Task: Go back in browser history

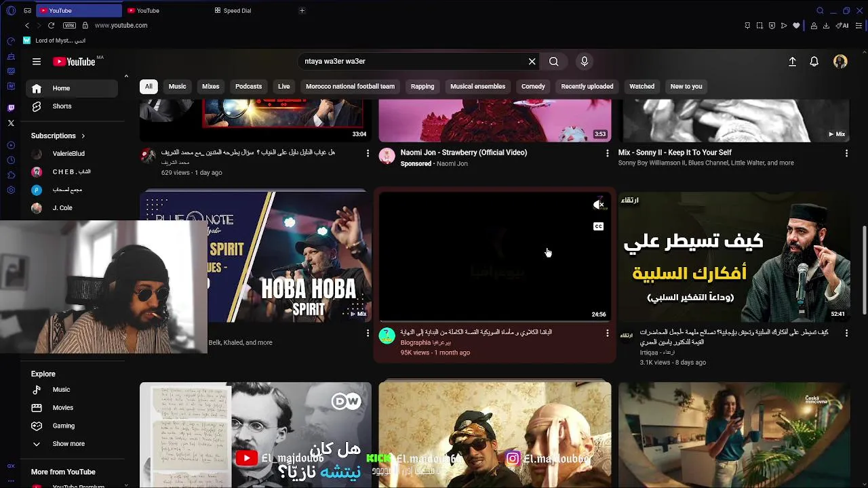Action: (27, 25)
